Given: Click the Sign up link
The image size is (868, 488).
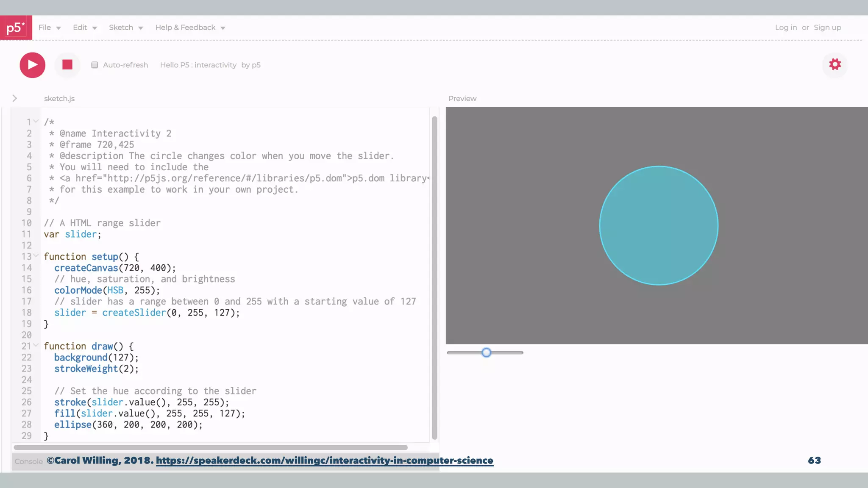Looking at the screenshot, I should coord(827,28).
